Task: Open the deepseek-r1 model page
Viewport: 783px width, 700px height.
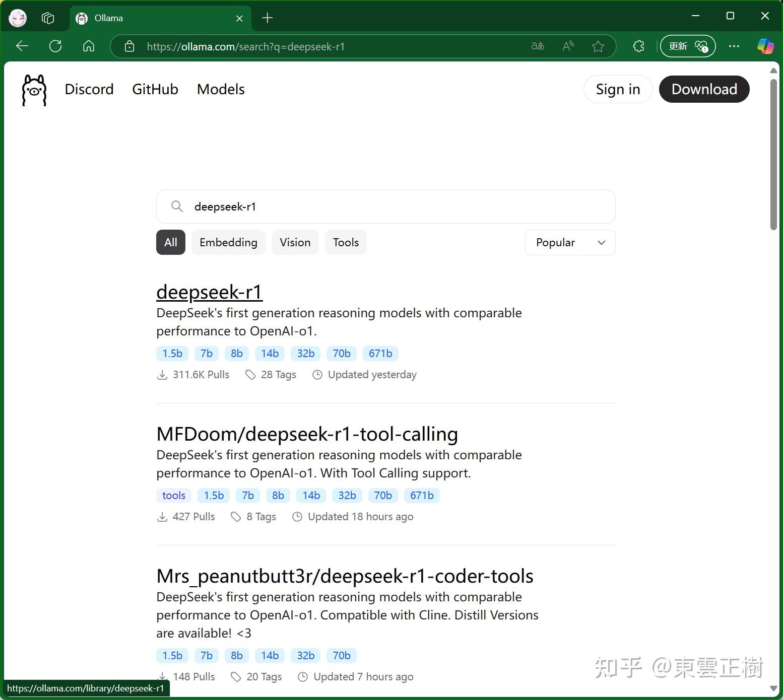Action: [x=209, y=292]
